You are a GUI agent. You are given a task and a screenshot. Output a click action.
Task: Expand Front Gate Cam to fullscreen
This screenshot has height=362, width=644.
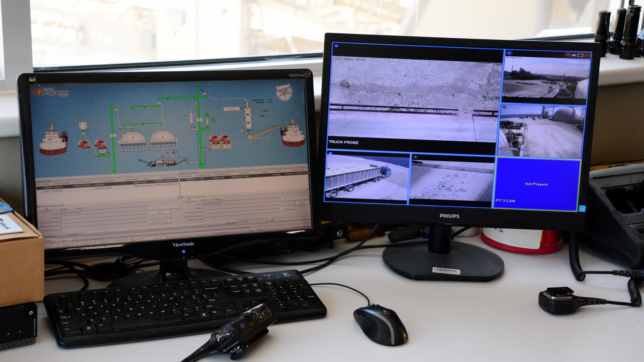581,55
